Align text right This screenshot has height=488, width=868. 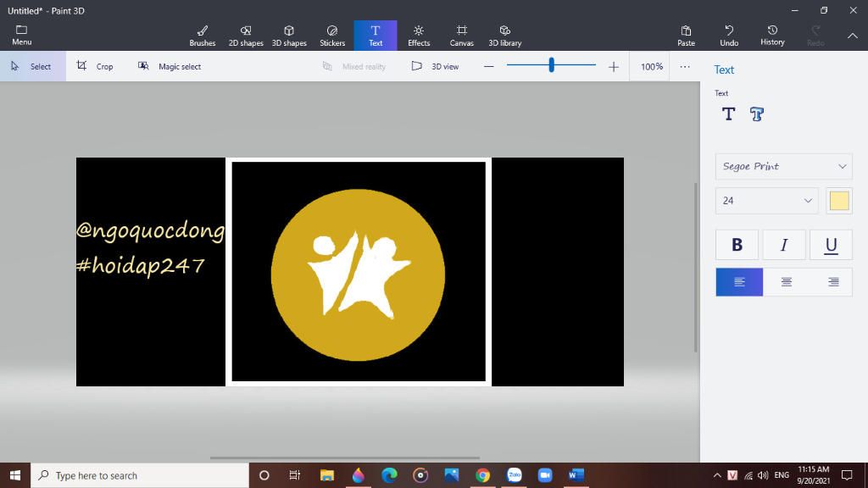click(833, 282)
